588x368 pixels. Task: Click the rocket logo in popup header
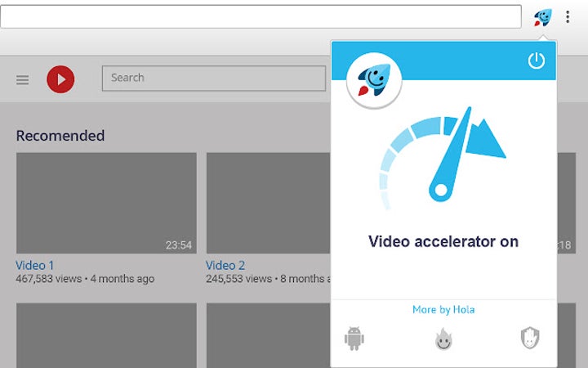(374, 80)
